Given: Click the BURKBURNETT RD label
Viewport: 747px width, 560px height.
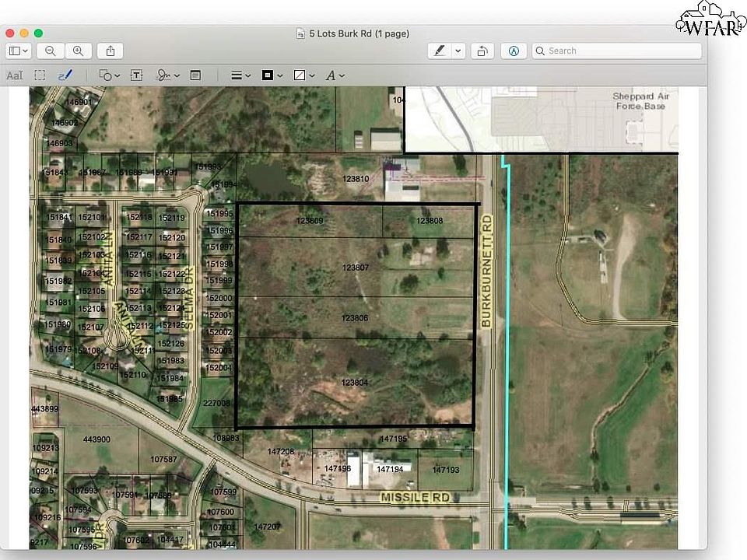Looking at the screenshot, I should tap(486, 271).
